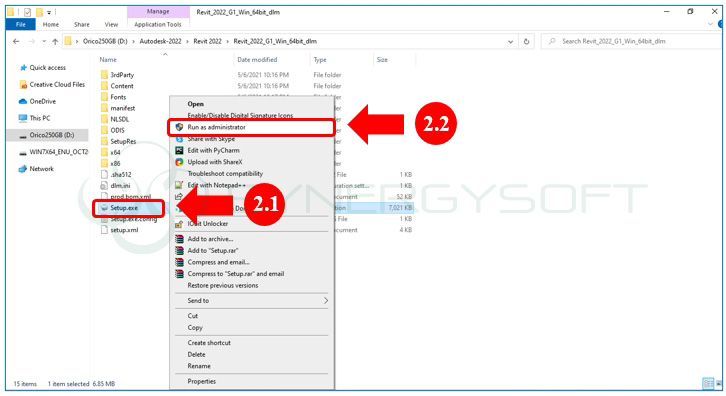The height and width of the screenshot is (396, 726).
Task: Click the ShareX icon in context menu
Action: pyautogui.click(x=179, y=162)
